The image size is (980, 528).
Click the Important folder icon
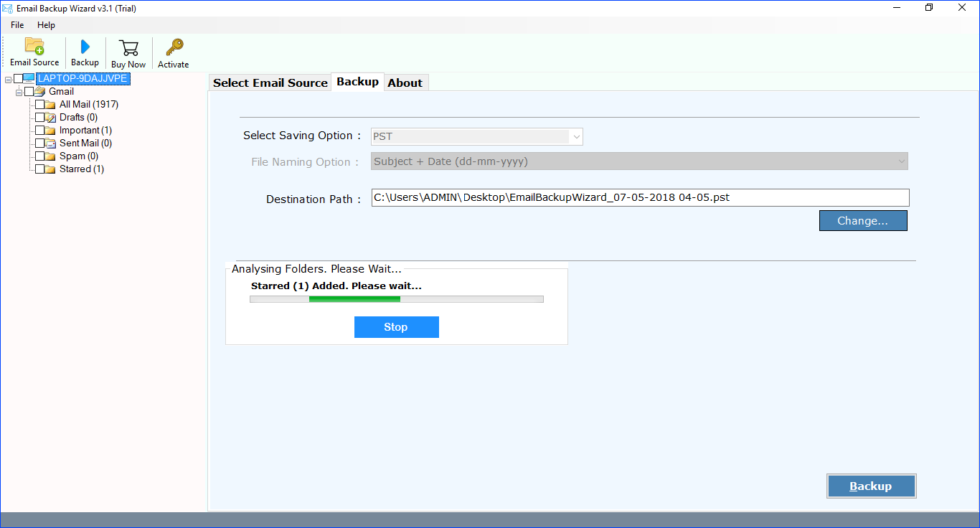(50, 131)
